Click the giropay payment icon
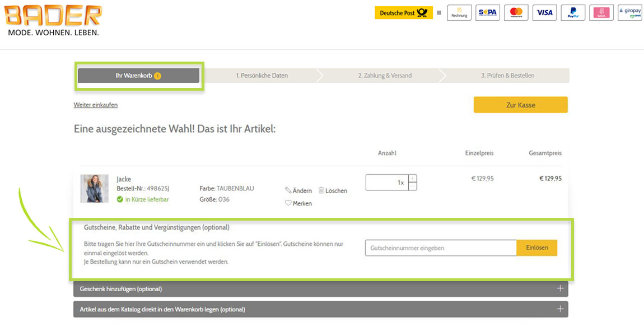 click(629, 13)
